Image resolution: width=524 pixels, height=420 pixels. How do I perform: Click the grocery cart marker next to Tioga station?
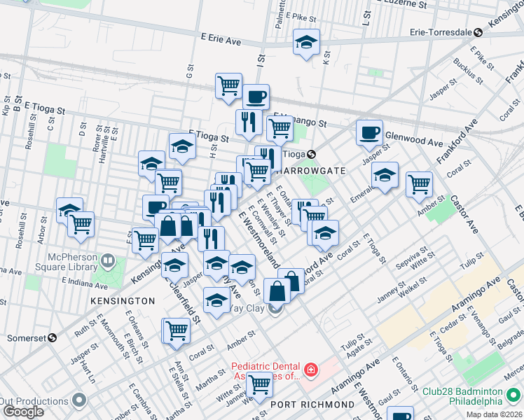tap(257, 172)
